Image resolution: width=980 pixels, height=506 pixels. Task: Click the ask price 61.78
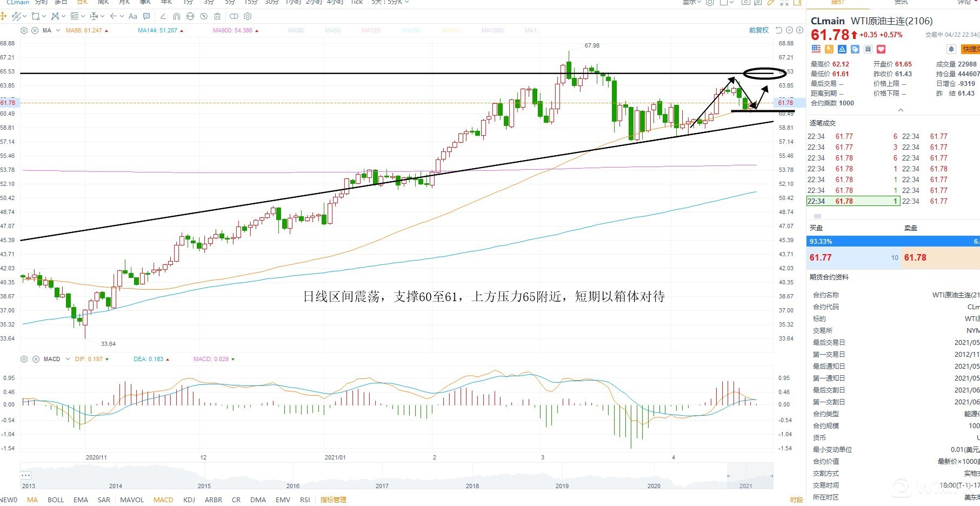[915, 258]
